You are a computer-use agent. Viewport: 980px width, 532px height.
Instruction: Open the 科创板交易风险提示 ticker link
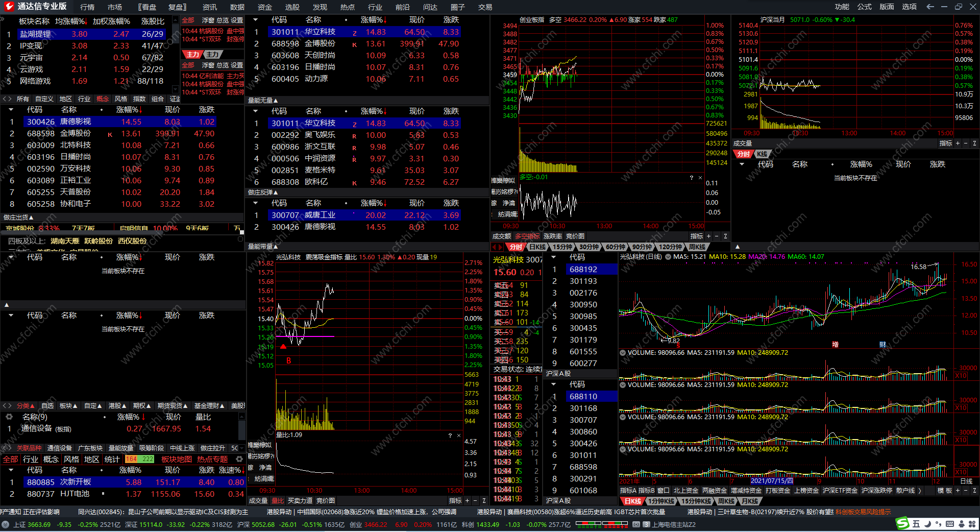(x=863, y=512)
